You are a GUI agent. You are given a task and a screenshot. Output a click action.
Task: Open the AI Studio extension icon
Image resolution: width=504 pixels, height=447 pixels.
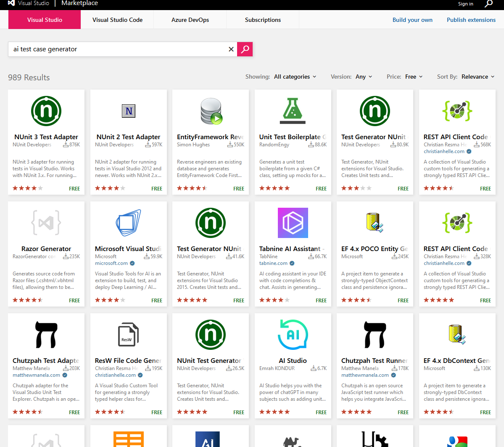pyautogui.click(x=293, y=335)
